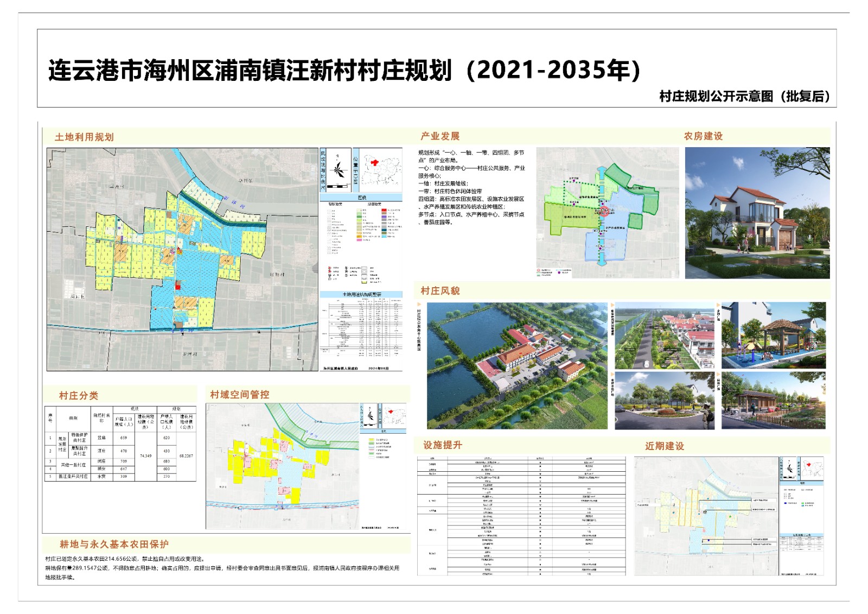Click the 设施提升 facilities table
The height and width of the screenshot is (614, 868).
point(521,516)
